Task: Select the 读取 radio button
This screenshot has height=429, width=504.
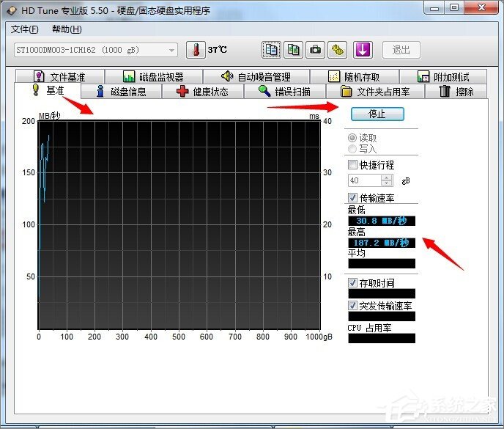Action: (x=352, y=138)
